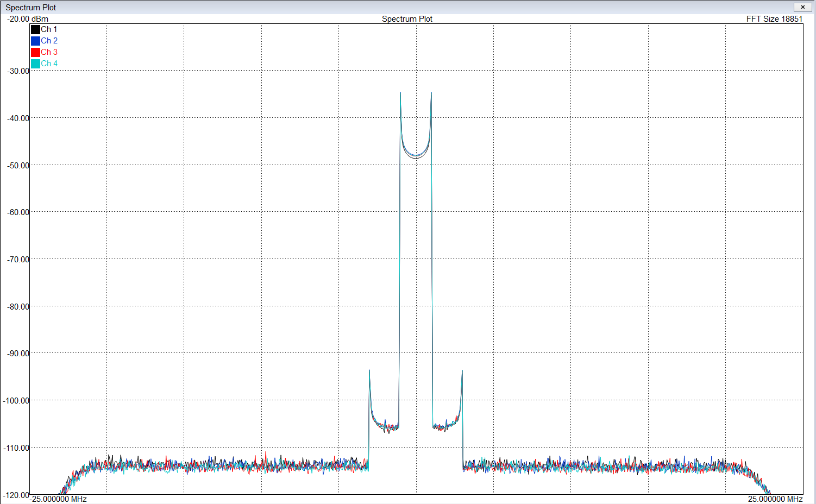816x504 pixels.
Task: Click the -50.00 axis label
Action: (x=18, y=166)
